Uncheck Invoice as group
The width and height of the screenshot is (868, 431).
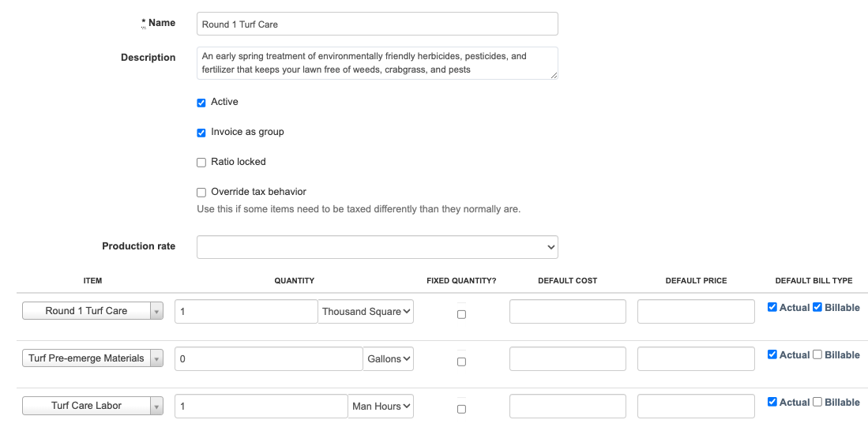201,133
